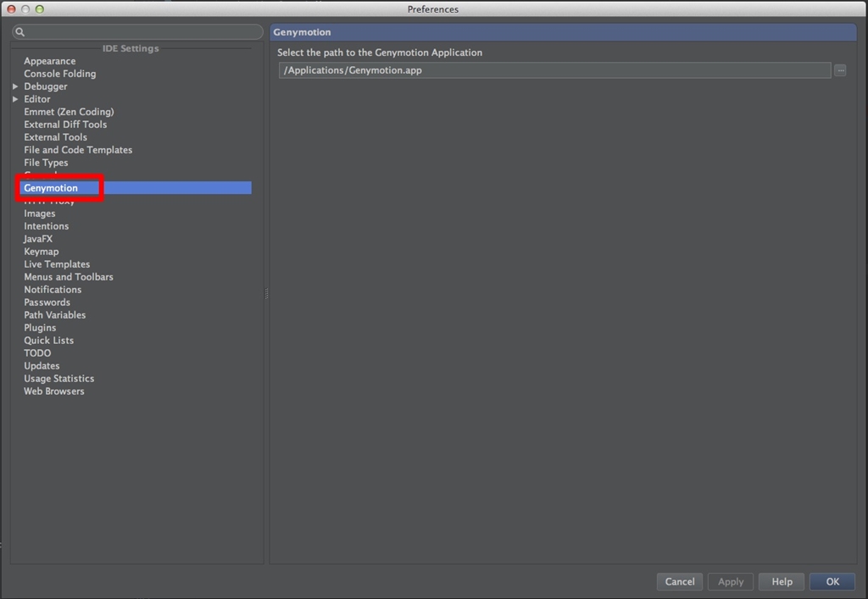868x599 pixels.
Task: Click the search magnifier icon
Action: (20, 32)
